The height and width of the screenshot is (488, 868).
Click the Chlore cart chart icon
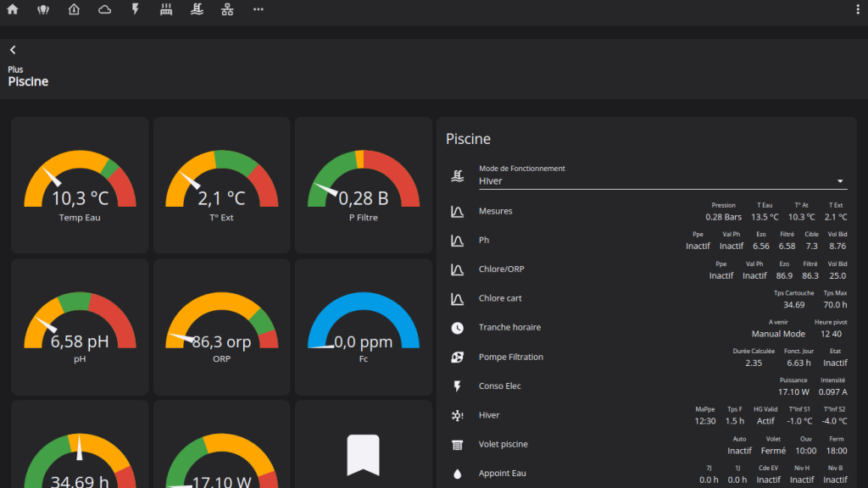457,299
